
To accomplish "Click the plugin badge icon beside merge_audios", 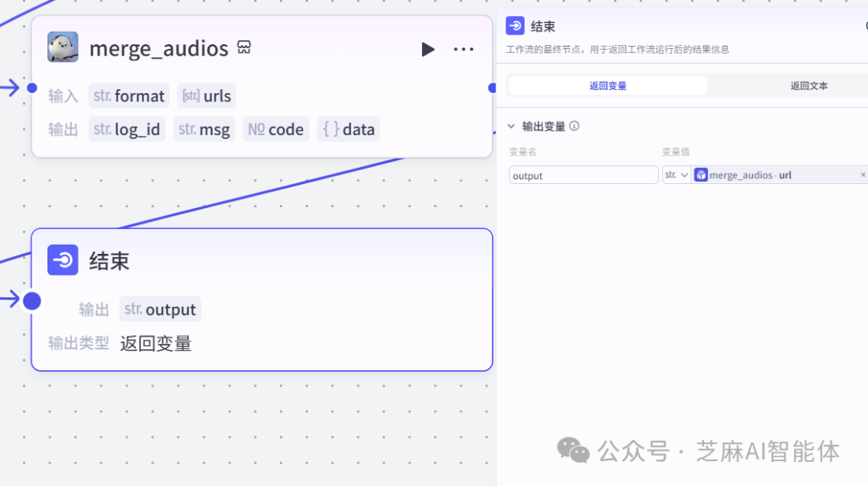I will click(x=244, y=47).
